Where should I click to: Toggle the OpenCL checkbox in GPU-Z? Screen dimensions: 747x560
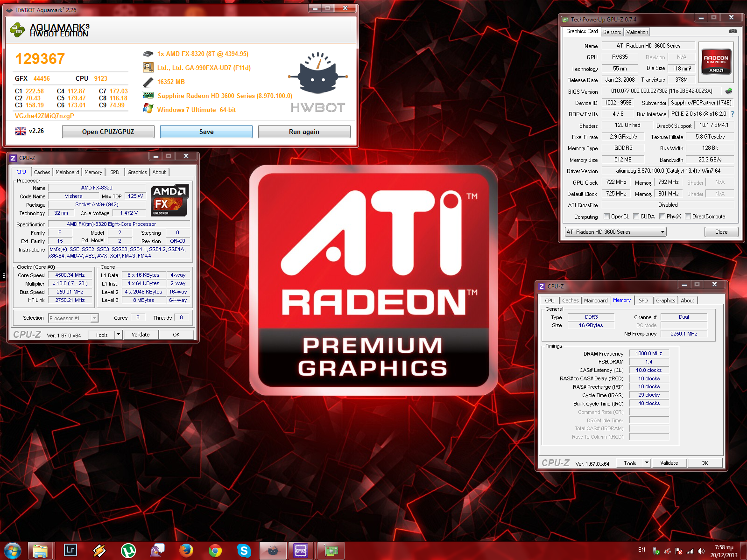tap(606, 217)
